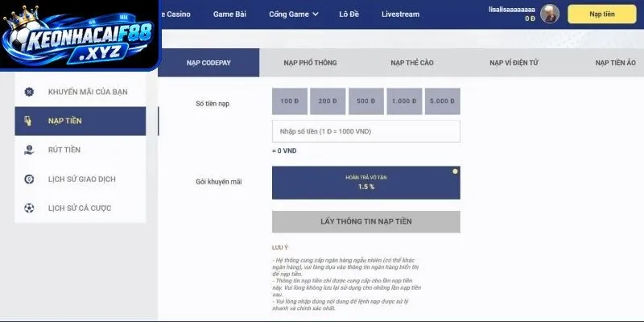The width and height of the screenshot is (644, 322).
Task: Click the KEONHACAIF88.XYZ logo
Action: (78, 35)
